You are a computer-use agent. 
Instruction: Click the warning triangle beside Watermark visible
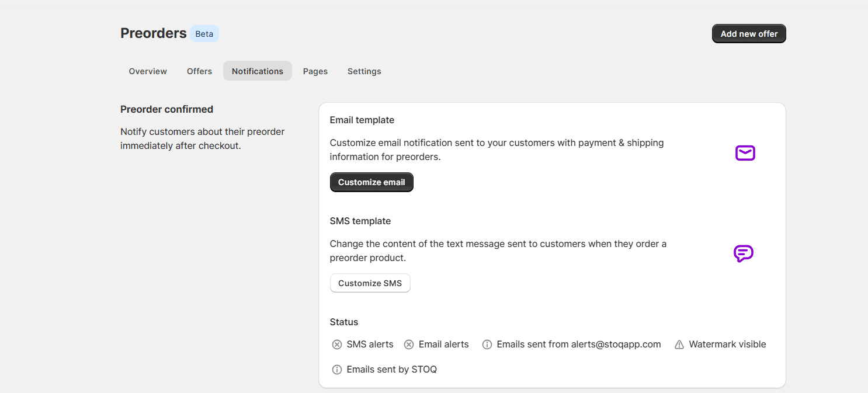point(679,345)
